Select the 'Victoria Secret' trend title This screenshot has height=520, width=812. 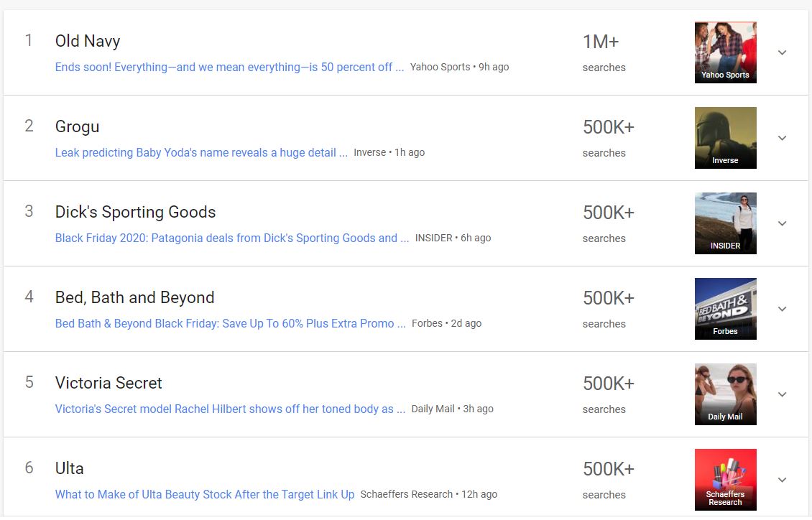click(x=109, y=383)
